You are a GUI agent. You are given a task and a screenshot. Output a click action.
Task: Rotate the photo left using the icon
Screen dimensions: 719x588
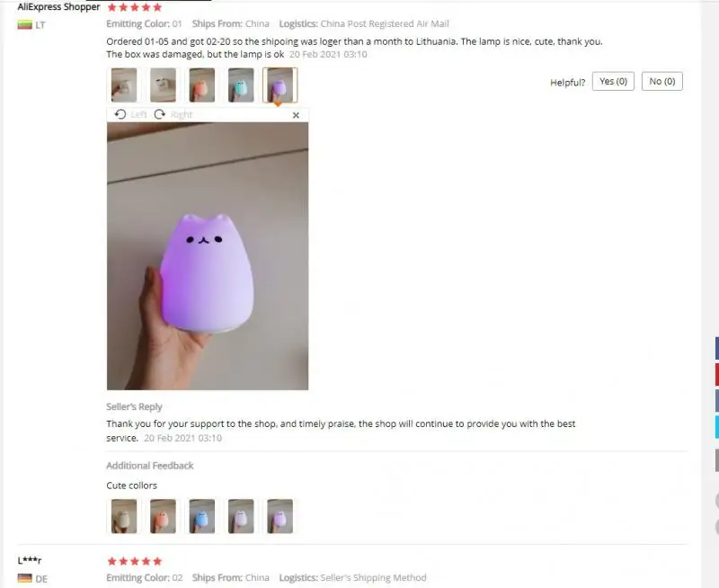tap(120, 114)
